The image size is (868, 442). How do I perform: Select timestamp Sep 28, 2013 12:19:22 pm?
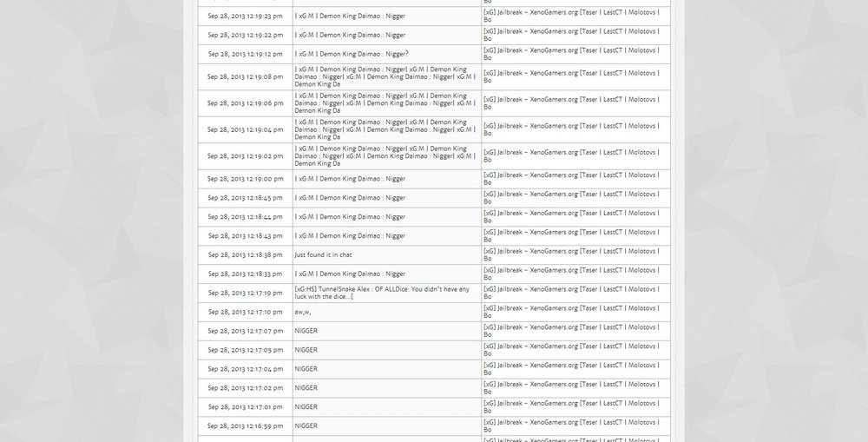(x=246, y=35)
